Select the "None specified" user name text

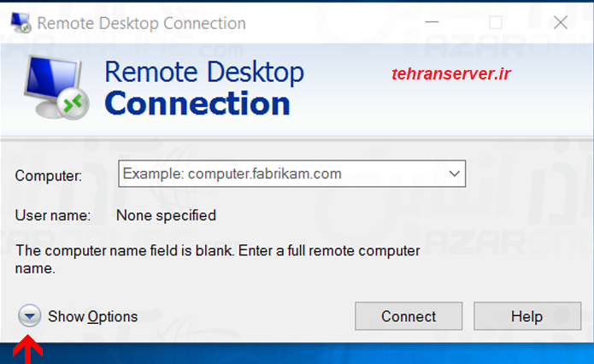pos(166,215)
